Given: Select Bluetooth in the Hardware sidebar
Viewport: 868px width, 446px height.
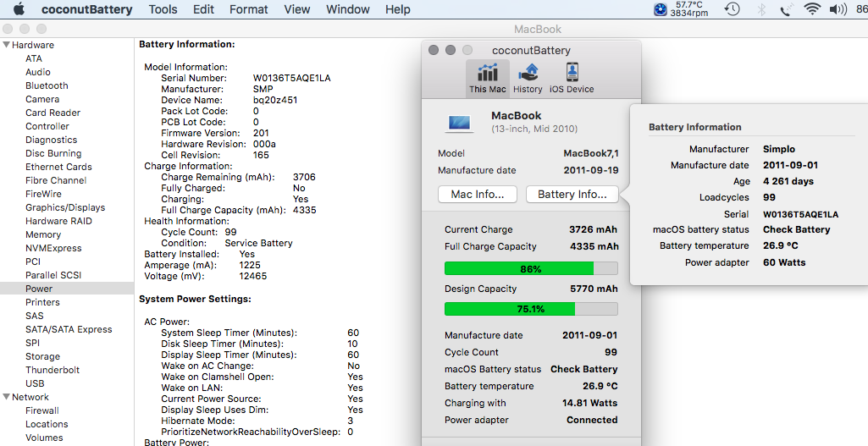Looking at the screenshot, I should pos(47,85).
